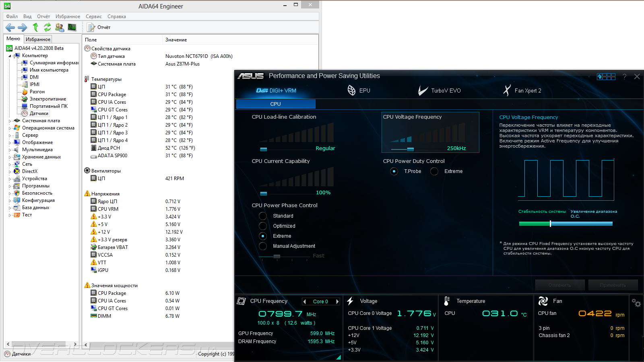This screenshot has width=644, height=362.
Task: Open the Fan Xpert 2 section
Action: (x=522, y=90)
